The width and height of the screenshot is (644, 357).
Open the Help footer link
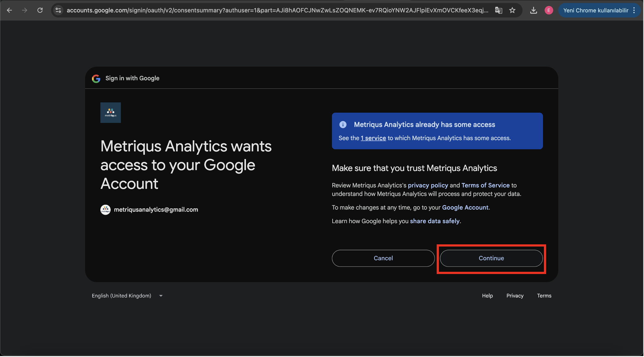[x=488, y=296]
